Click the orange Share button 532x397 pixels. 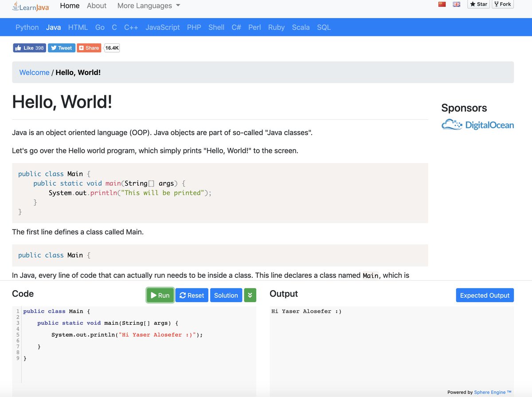pyautogui.click(x=89, y=48)
